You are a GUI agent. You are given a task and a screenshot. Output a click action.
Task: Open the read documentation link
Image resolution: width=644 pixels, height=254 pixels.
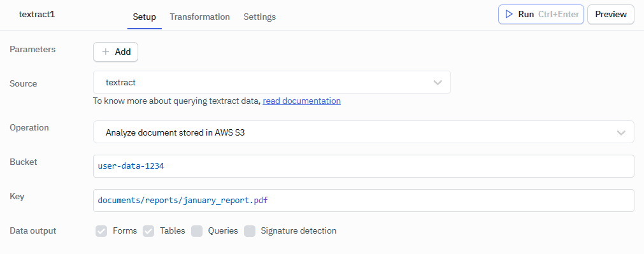click(301, 101)
